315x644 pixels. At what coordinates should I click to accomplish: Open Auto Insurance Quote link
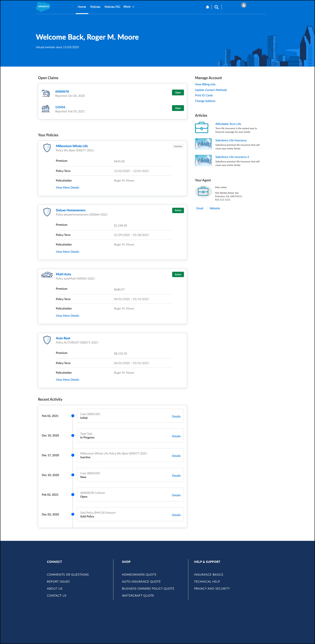point(141,581)
